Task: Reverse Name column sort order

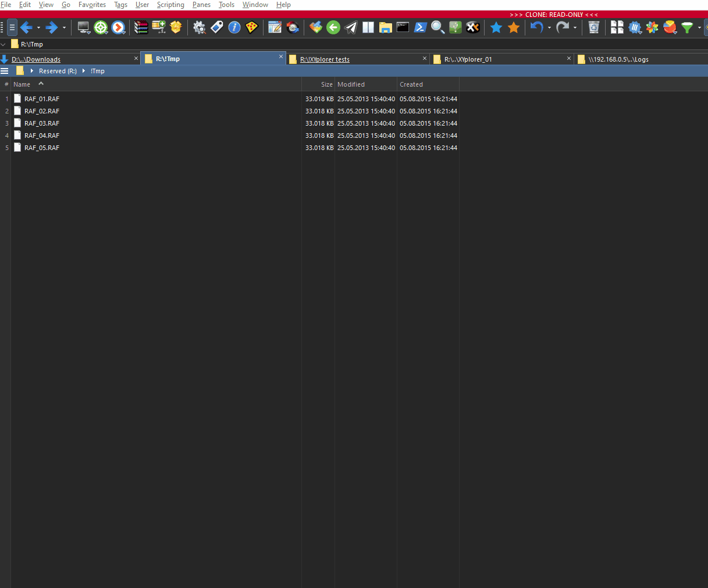Action: pos(22,84)
